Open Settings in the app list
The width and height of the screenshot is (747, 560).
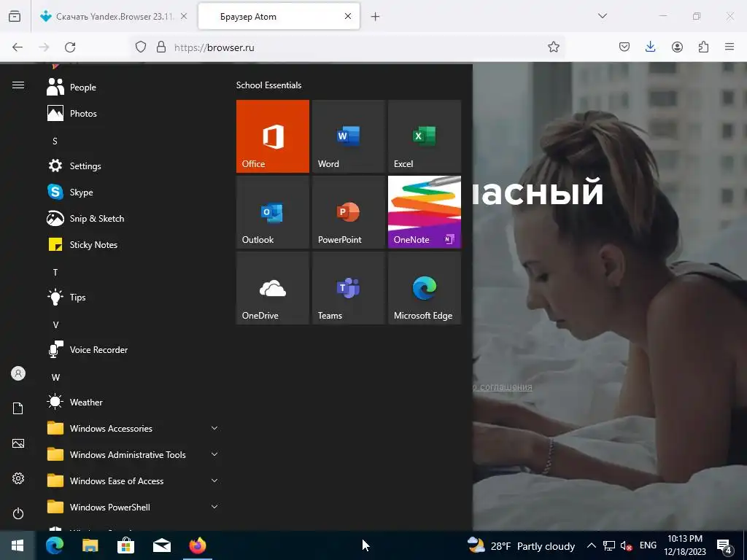coord(133,166)
